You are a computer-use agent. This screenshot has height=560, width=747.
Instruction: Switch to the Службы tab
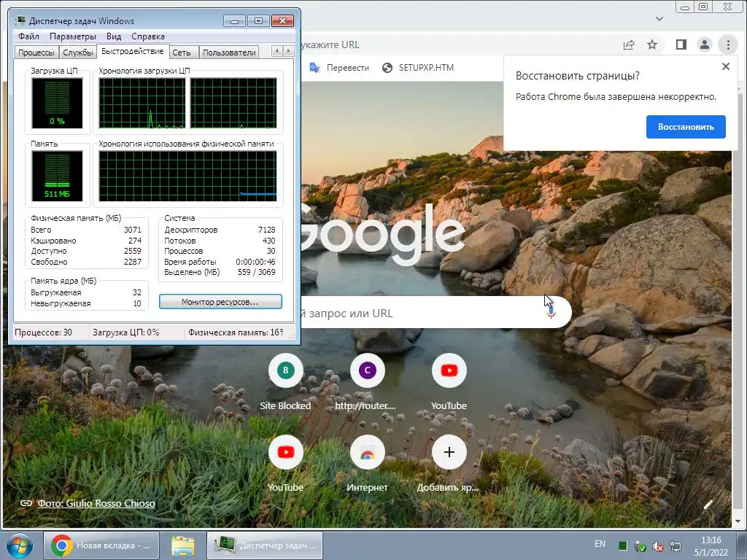pyautogui.click(x=77, y=52)
